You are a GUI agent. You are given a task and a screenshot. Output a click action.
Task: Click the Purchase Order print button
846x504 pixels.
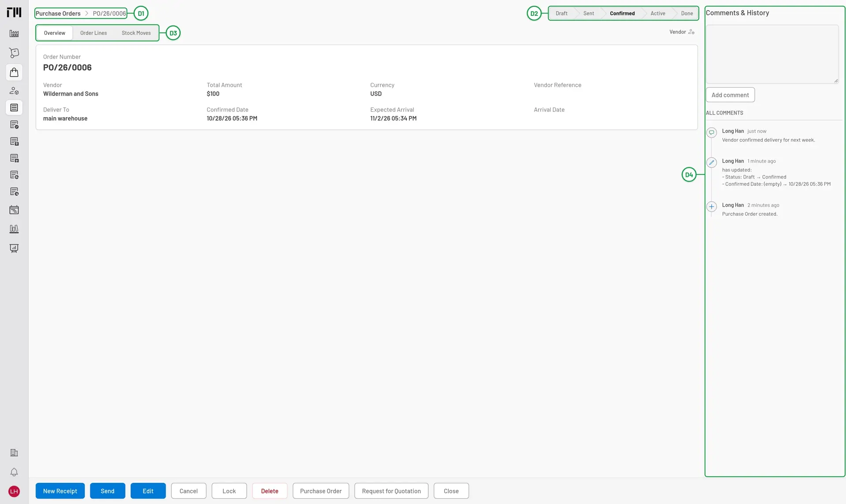click(x=321, y=491)
